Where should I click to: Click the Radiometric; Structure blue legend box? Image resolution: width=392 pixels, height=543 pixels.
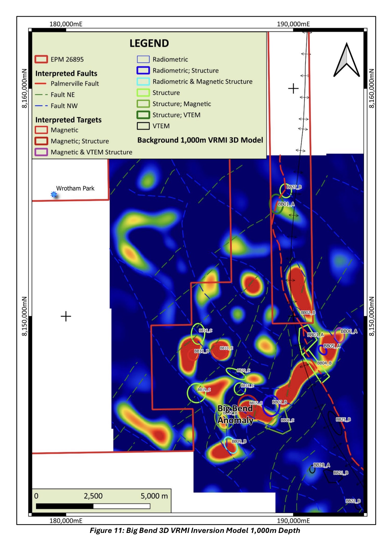[143, 70]
